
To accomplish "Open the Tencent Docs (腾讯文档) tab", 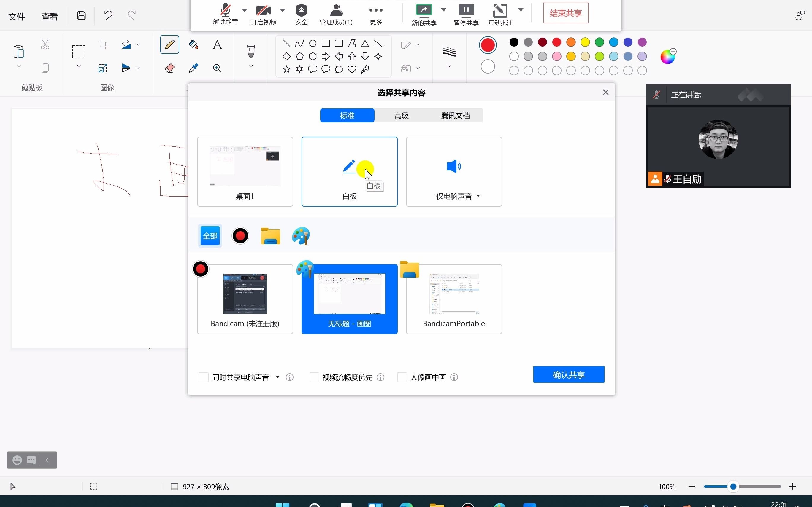I will tap(455, 116).
